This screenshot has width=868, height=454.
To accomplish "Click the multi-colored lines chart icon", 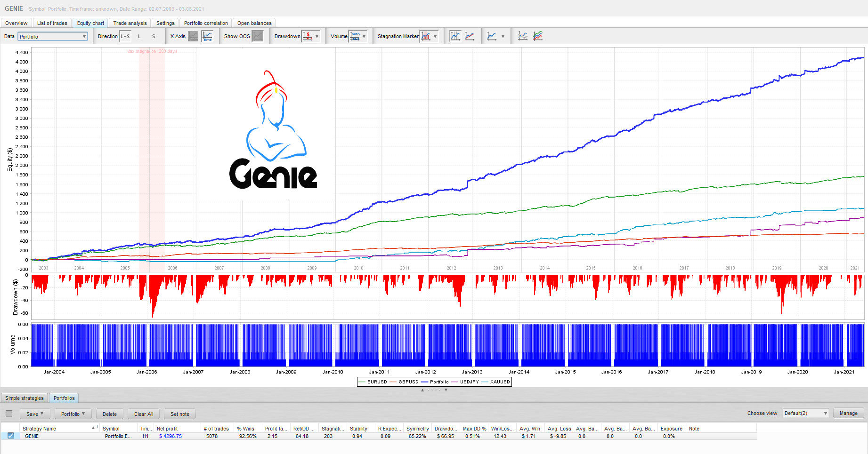I will [538, 36].
